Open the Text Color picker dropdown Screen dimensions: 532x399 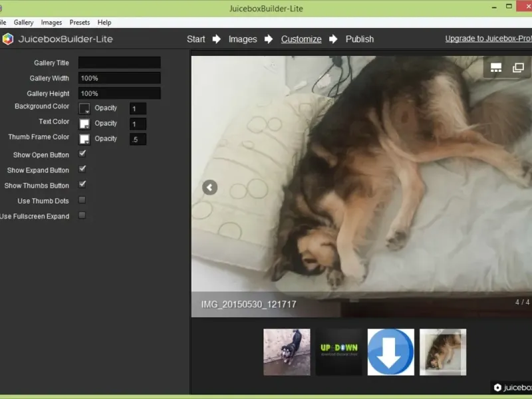click(x=84, y=124)
